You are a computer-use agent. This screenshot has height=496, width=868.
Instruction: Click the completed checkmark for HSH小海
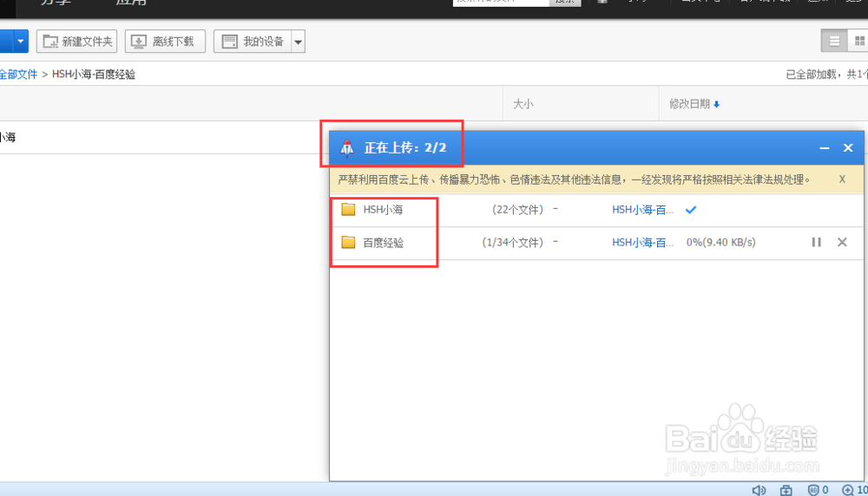691,210
